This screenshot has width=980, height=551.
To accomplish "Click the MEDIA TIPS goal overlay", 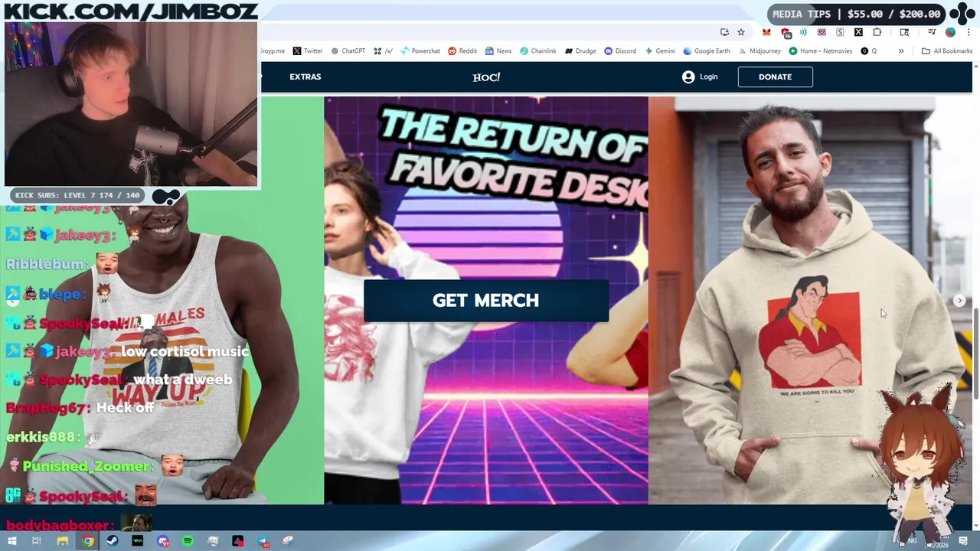I will click(x=856, y=14).
